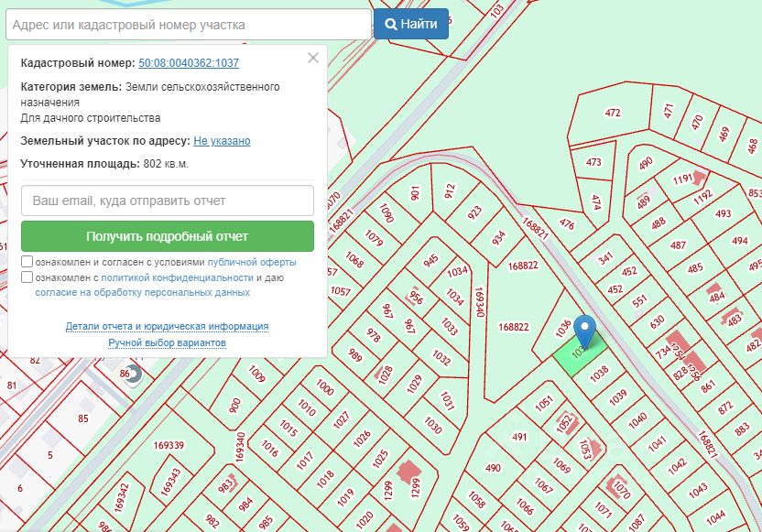This screenshot has height=532, width=762.
Task: Click the email input for the report
Action: (167, 201)
